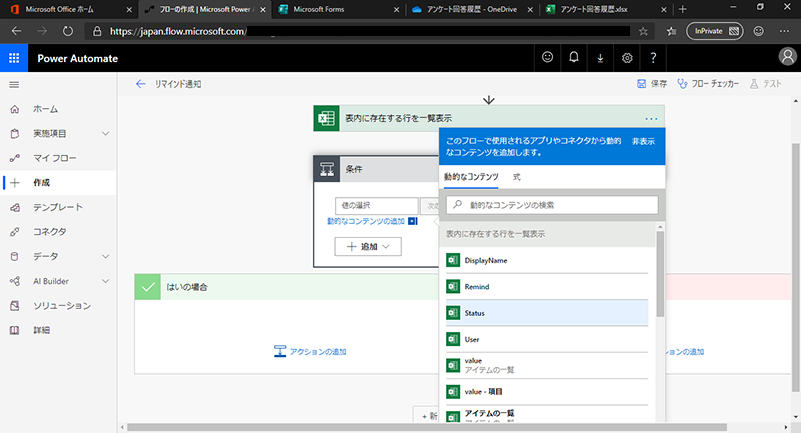Switch to the Microsoft Office ホーム browser tab
Viewport: 801px width, 433px height.
(x=71, y=9)
